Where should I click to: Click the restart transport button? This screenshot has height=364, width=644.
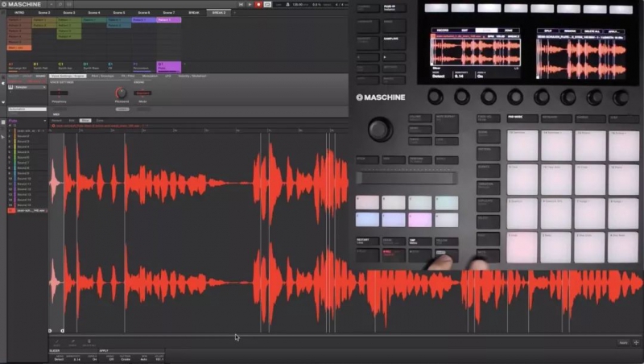pyautogui.click(x=241, y=5)
